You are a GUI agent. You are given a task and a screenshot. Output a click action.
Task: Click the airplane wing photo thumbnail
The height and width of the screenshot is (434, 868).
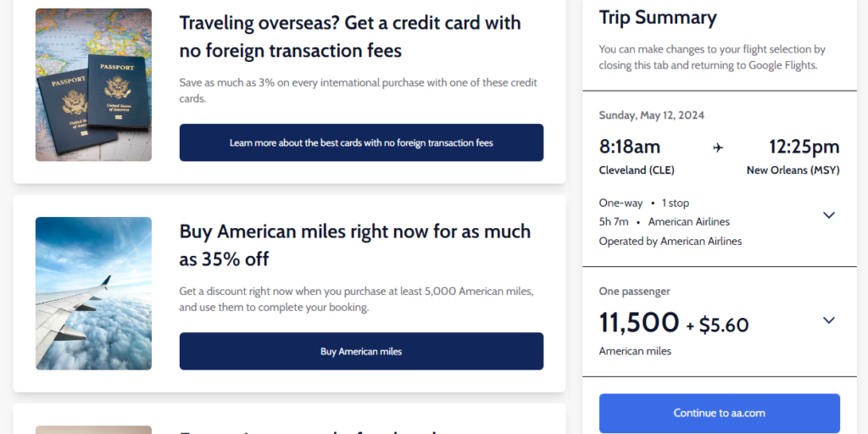pos(93,293)
